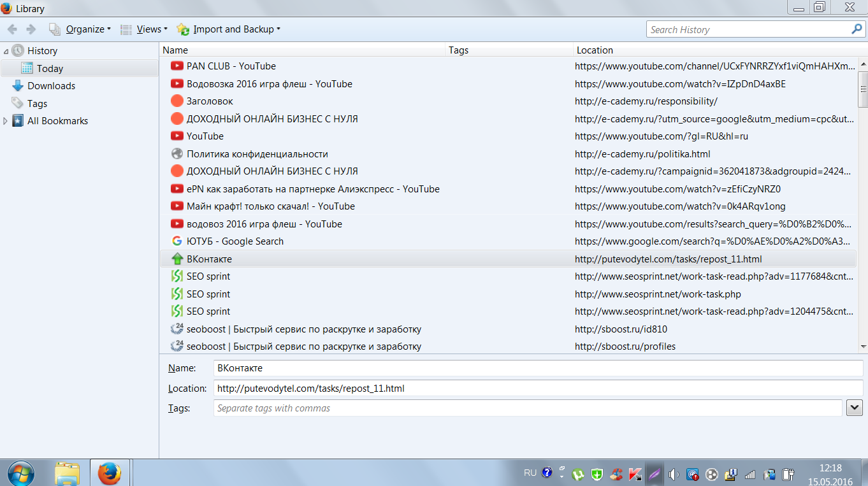Click the URL http://e-cademy.ru/responsibility/
This screenshot has width=868, height=486.
point(646,101)
